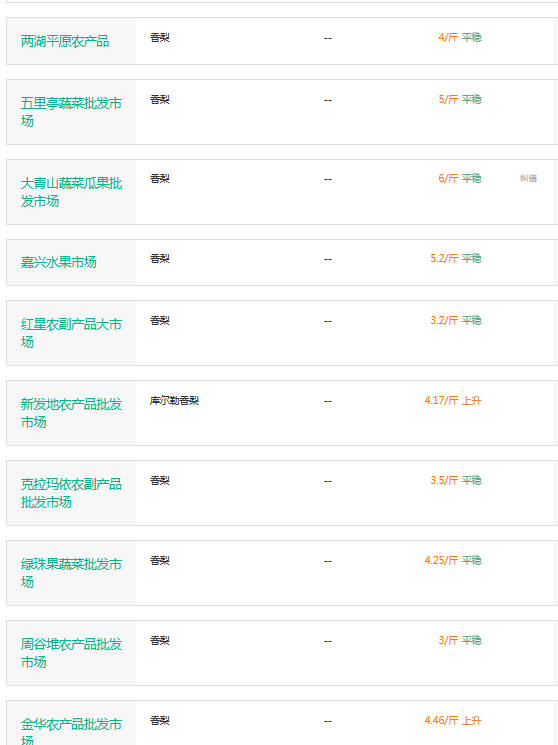Click the 纠错 correction link
Image resolution: width=558 pixels, height=745 pixels.
pos(528,178)
